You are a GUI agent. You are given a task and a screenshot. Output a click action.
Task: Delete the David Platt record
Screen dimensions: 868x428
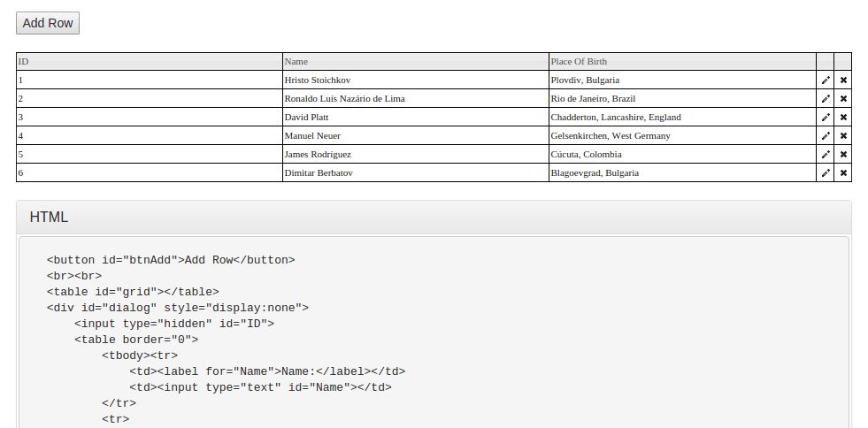coord(843,117)
